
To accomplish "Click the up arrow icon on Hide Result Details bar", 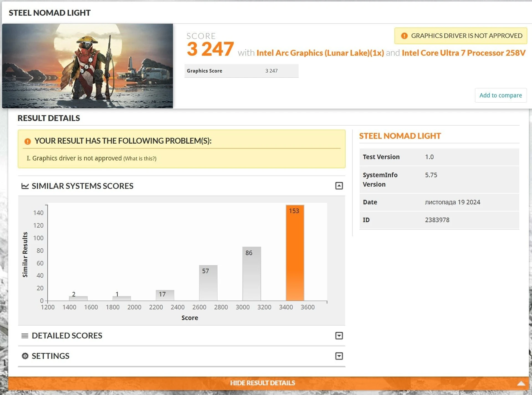I will tap(521, 383).
